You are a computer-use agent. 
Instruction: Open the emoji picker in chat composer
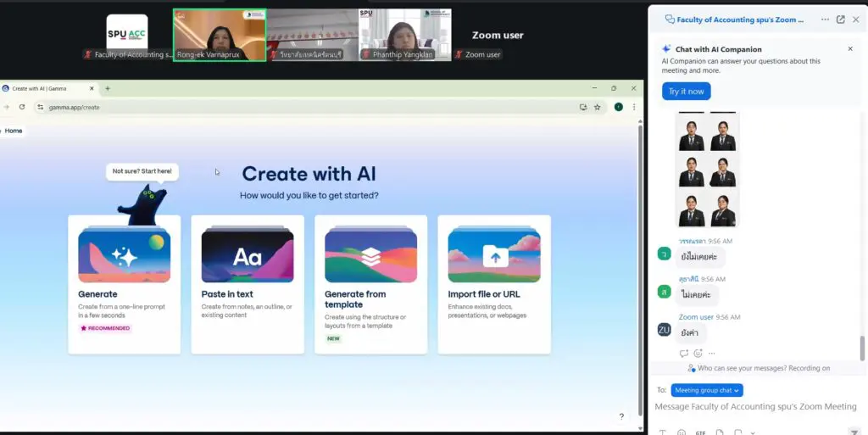tap(682, 432)
